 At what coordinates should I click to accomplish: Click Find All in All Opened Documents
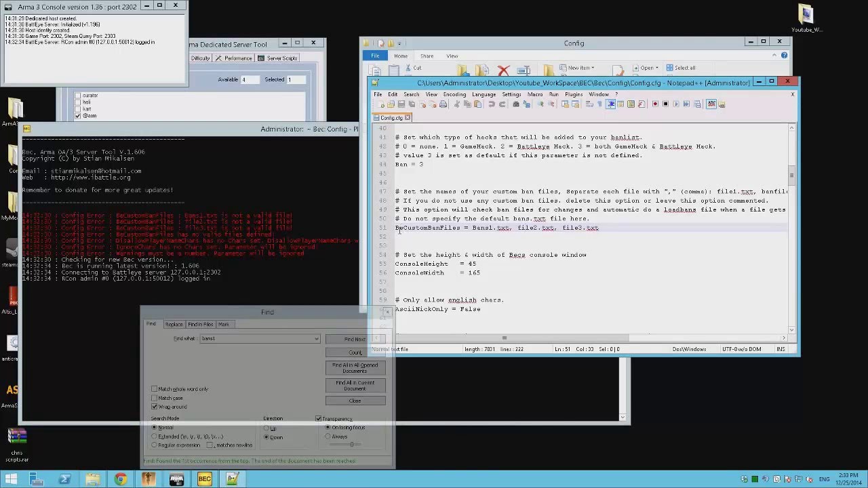click(355, 368)
